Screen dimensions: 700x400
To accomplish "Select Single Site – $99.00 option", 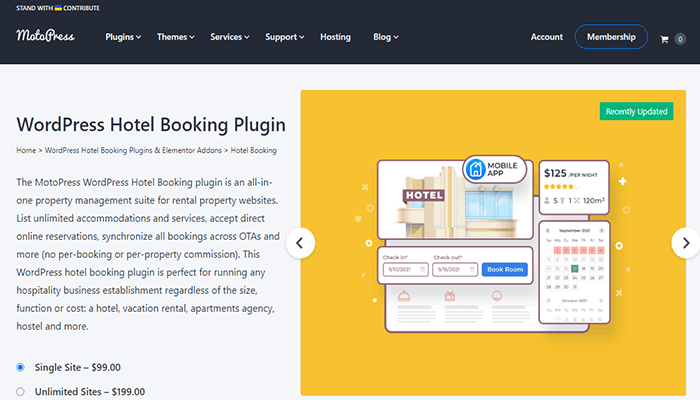I will [x=21, y=367].
